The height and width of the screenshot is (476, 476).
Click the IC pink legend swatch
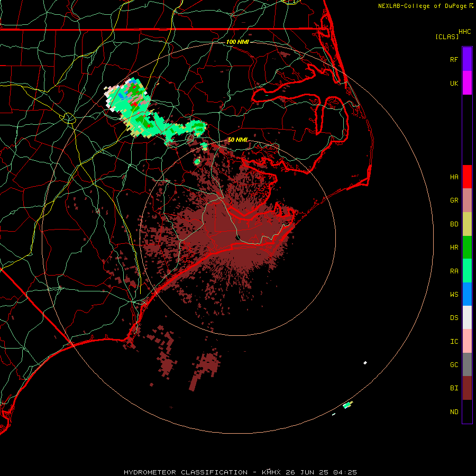pos(467,341)
